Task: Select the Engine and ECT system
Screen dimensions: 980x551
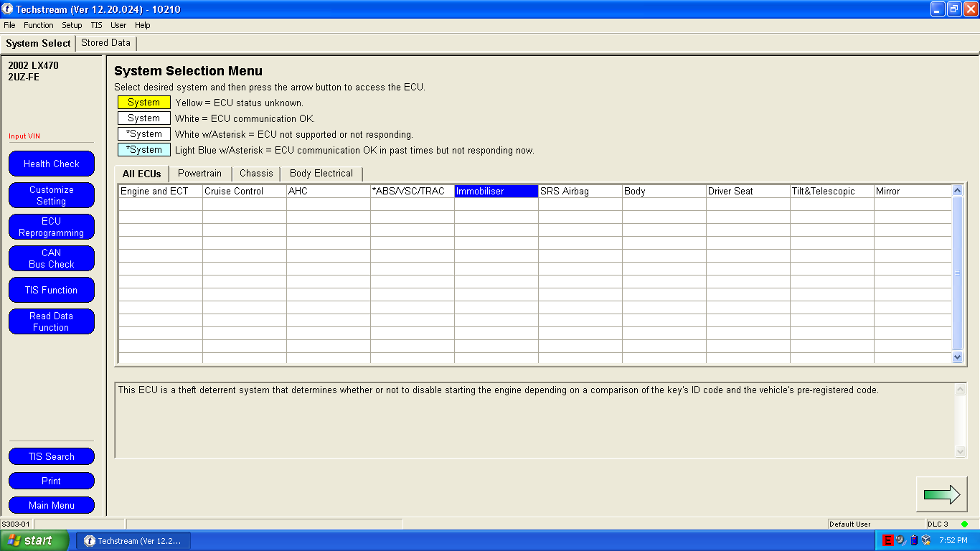Action: [x=161, y=192]
